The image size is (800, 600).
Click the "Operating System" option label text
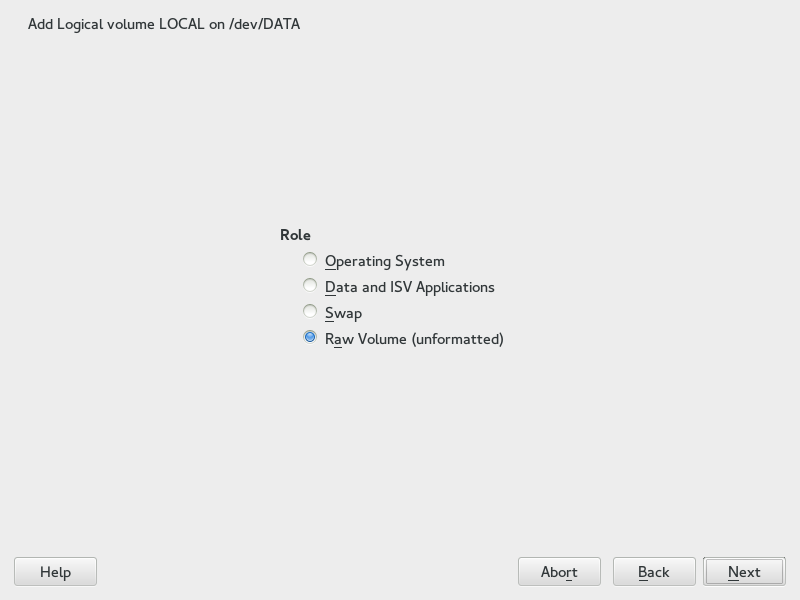[x=385, y=261]
